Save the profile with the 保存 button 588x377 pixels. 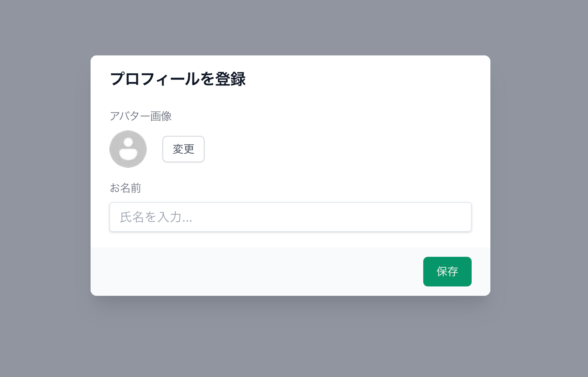447,272
